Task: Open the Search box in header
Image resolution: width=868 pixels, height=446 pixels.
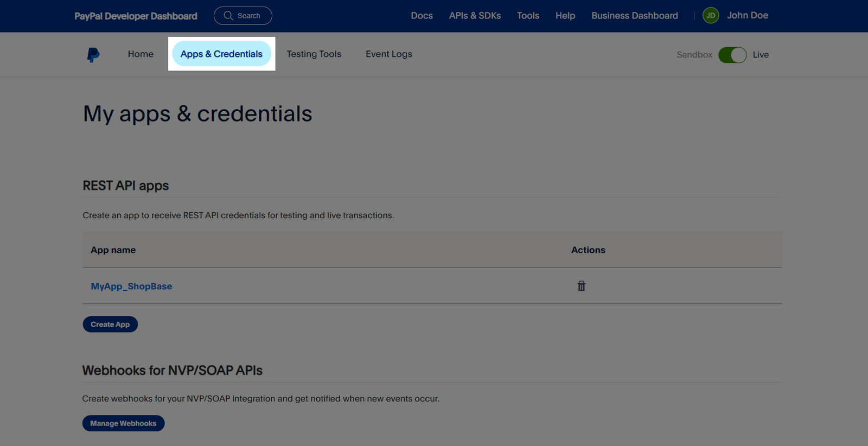Action: coord(242,16)
